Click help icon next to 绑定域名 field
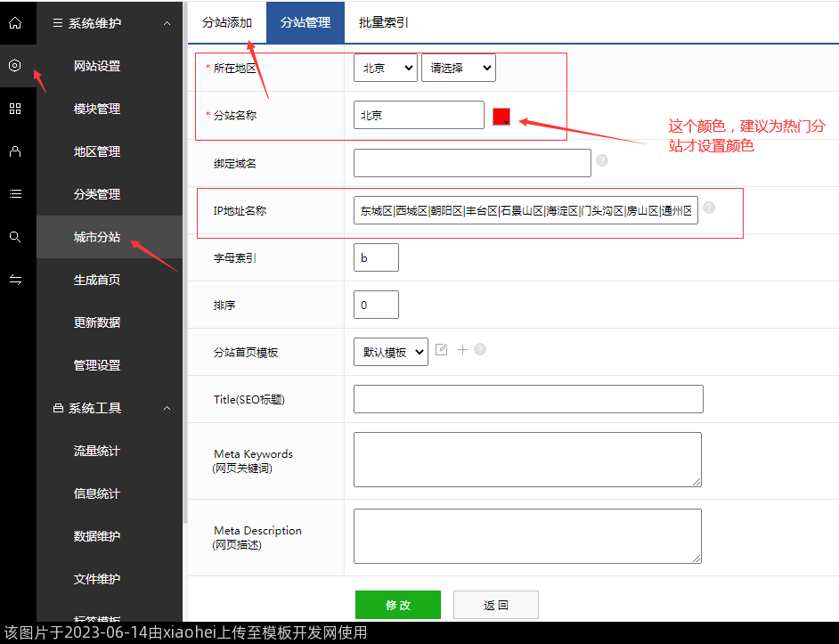Image resolution: width=839 pixels, height=644 pixels. tap(602, 161)
